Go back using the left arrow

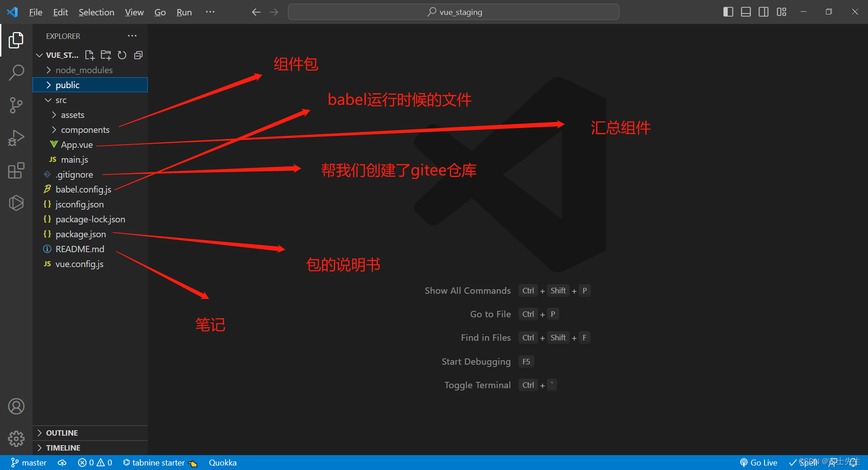256,12
